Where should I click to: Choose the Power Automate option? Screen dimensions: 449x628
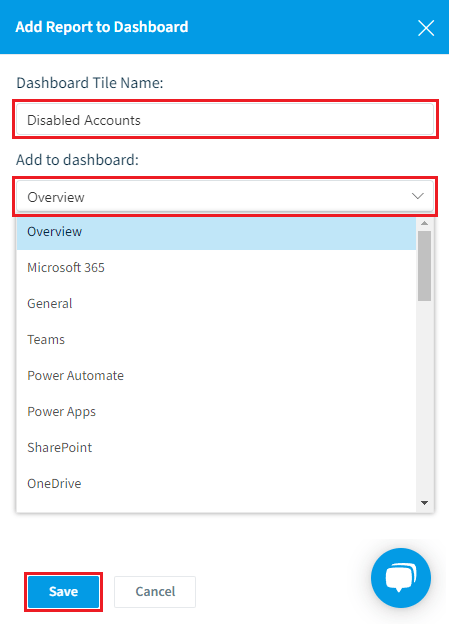click(216, 376)
